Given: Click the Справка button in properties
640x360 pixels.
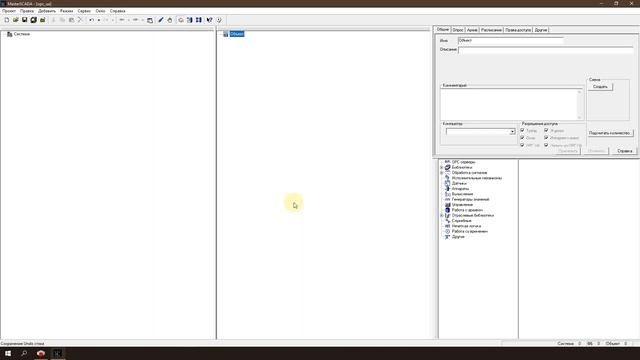Looking at the screenshot, I should pos(624,151).
